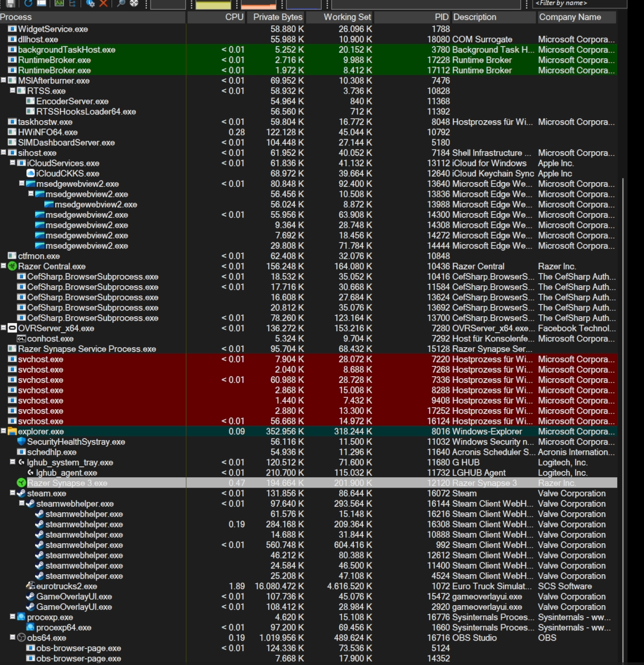Viewport: 644px width, 665px height.
Task: Click the OVRServer_x64.exe Oculus icon
Action: pos(12,328)
